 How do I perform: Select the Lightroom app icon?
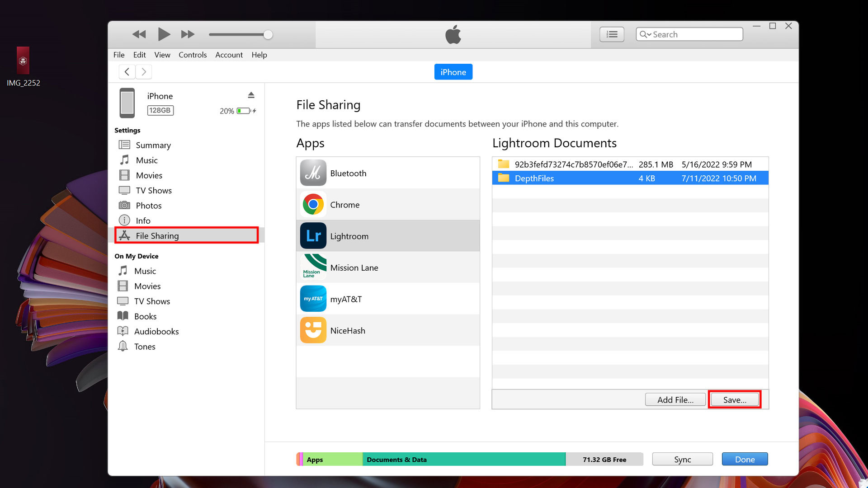(x=313, y=236)
